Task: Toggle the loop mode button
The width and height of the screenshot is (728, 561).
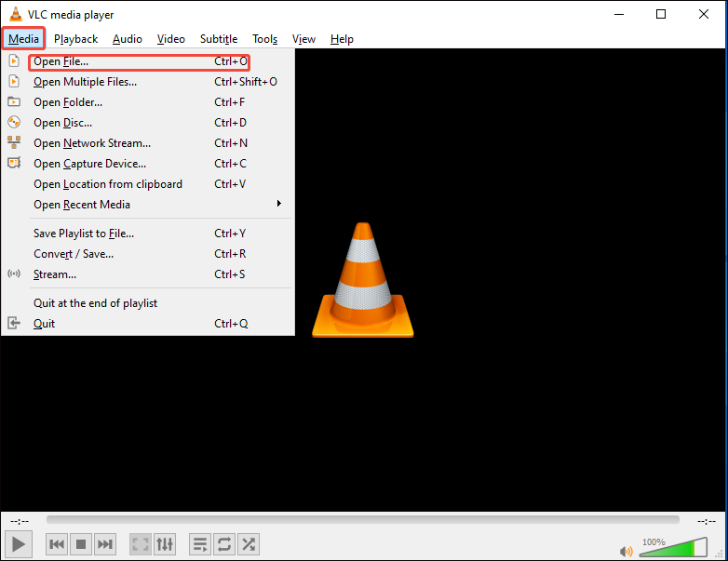Action: pos(224,544)
